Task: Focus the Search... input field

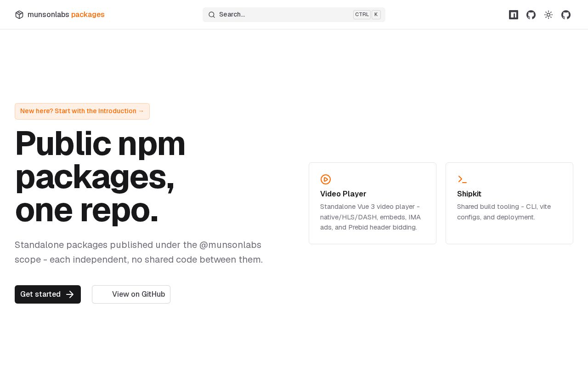Action: coord(294,15)
